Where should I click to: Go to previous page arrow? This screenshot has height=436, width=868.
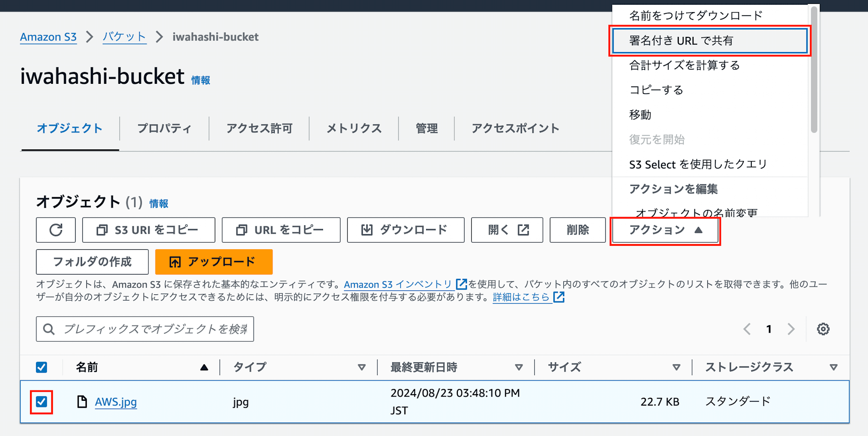(x=747, y=329)
